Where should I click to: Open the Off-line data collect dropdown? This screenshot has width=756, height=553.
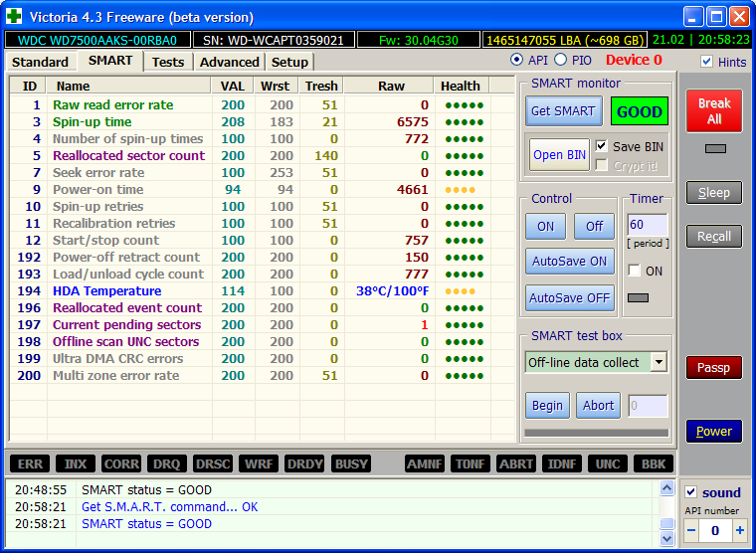point(659,362)
